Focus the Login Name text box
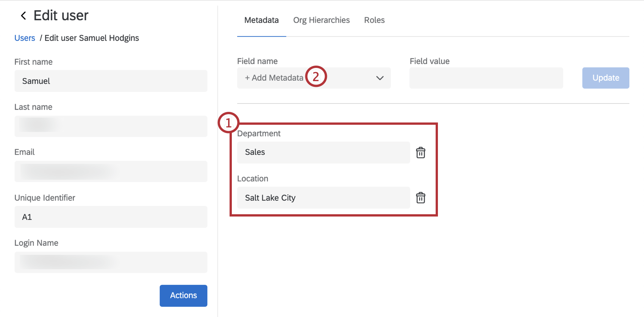 click(x=111, y=262)
